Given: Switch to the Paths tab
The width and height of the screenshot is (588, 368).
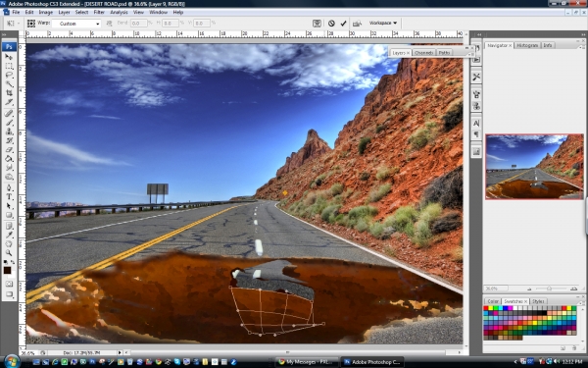Looking at the screenshot, I should 444,53.
